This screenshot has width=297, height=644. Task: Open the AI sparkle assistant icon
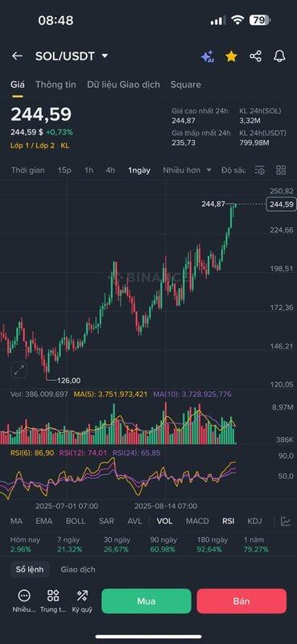(x=208, y=56)
